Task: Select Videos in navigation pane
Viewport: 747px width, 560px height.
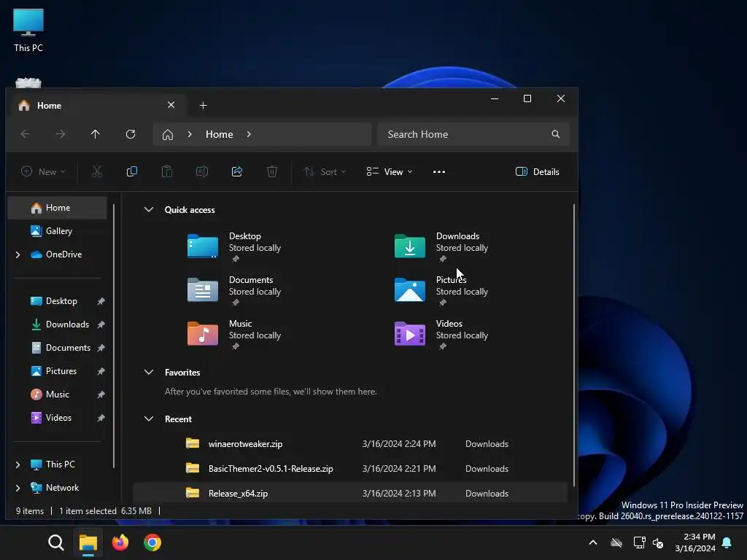Action: click(57, 418)
